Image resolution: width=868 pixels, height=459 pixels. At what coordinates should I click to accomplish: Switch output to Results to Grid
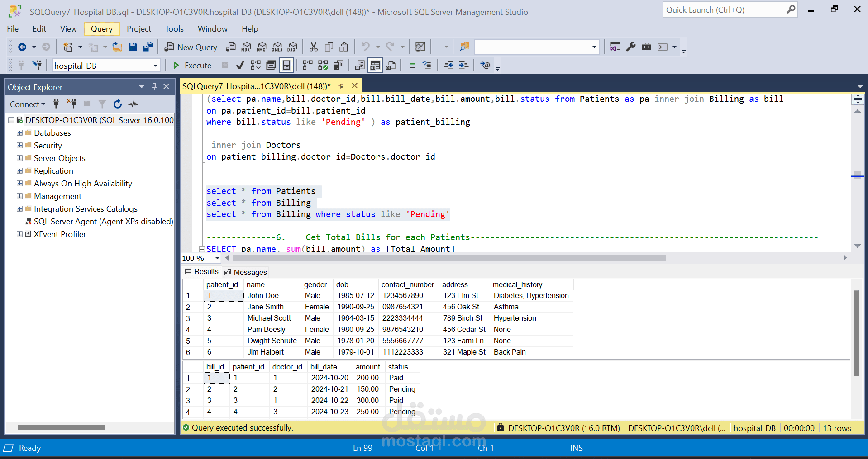(375, 66)
